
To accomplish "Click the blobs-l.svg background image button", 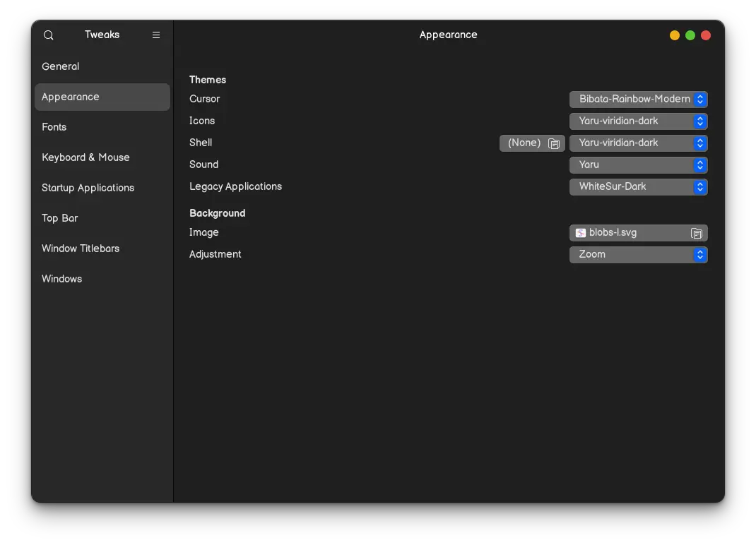I will [638, 233].
